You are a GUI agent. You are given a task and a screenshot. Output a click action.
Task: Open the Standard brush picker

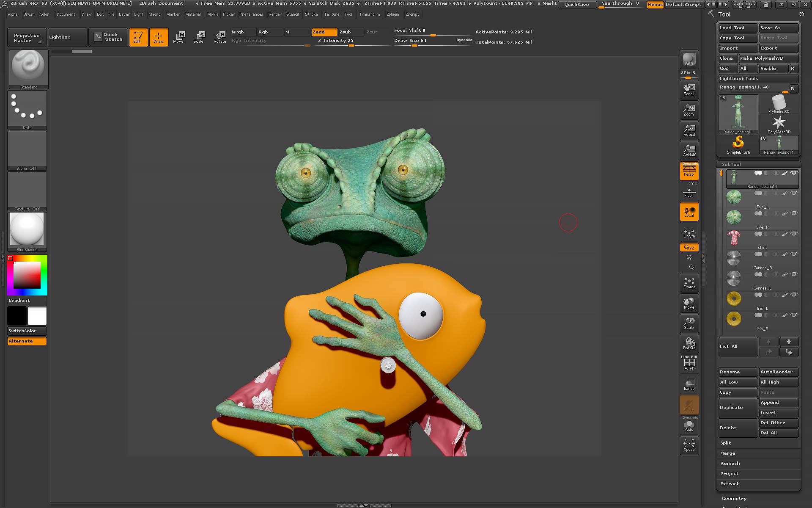point(28,69)
